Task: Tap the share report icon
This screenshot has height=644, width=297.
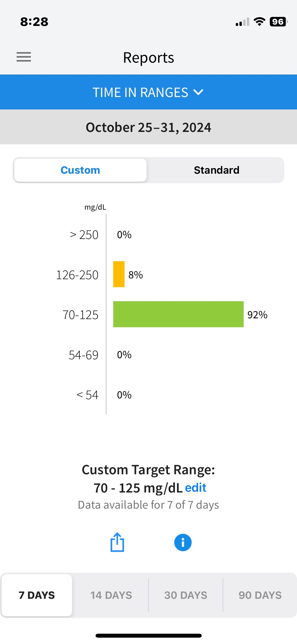Action: click(x=117, y=542)
